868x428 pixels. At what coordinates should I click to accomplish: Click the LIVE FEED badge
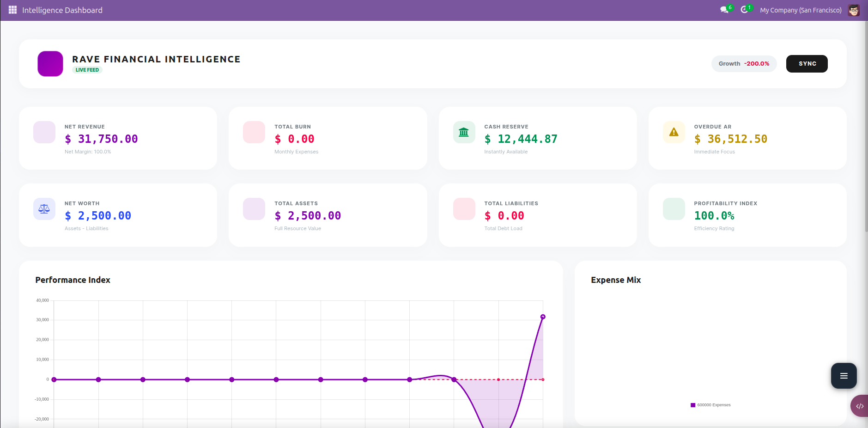87,70
